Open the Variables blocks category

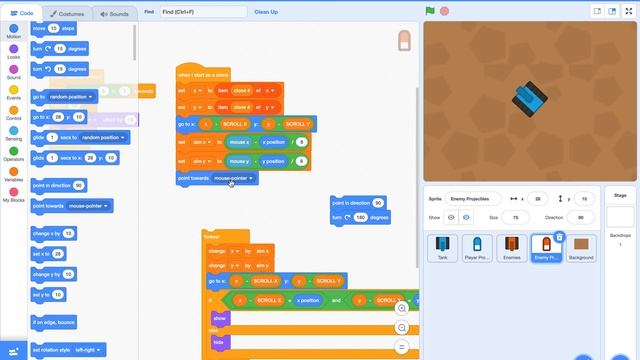[13, 174]
